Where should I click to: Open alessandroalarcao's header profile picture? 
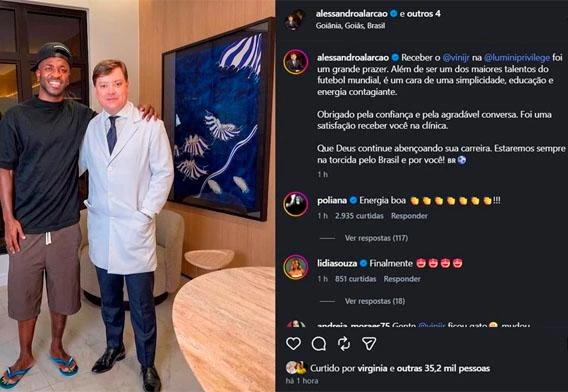coord(295,19)
